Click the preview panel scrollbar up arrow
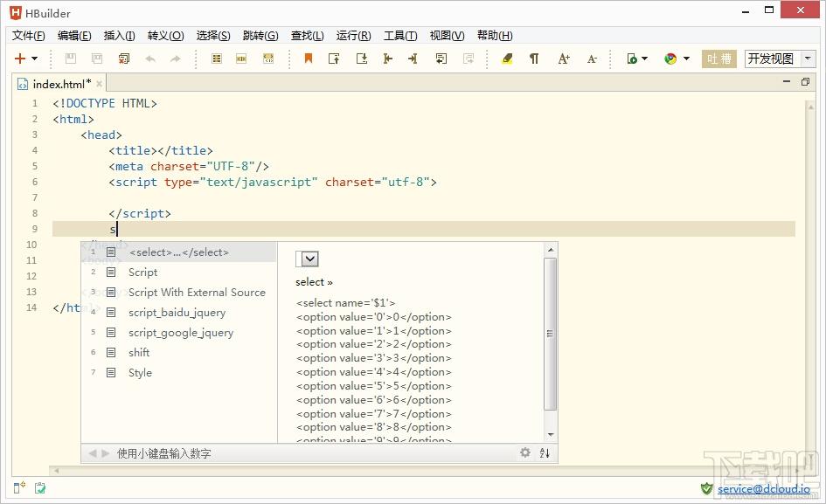This screenshot has width=826, height=504. click(x=551, y=250)
